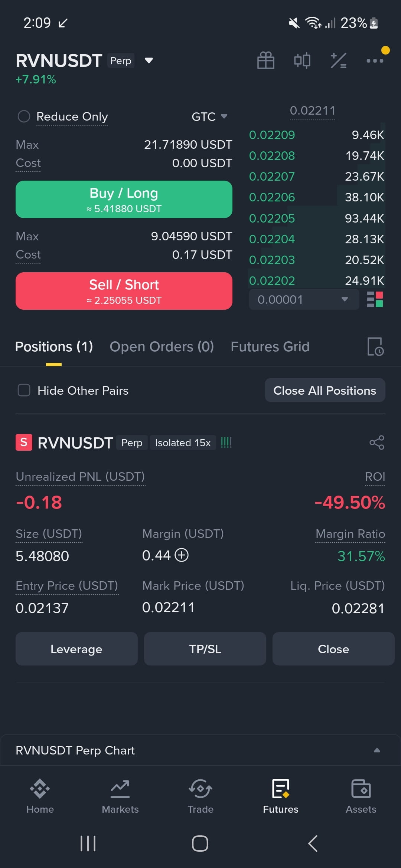Switch to the Open Orders tab
Screen dimensions: 401x868
tap(162, 346)
